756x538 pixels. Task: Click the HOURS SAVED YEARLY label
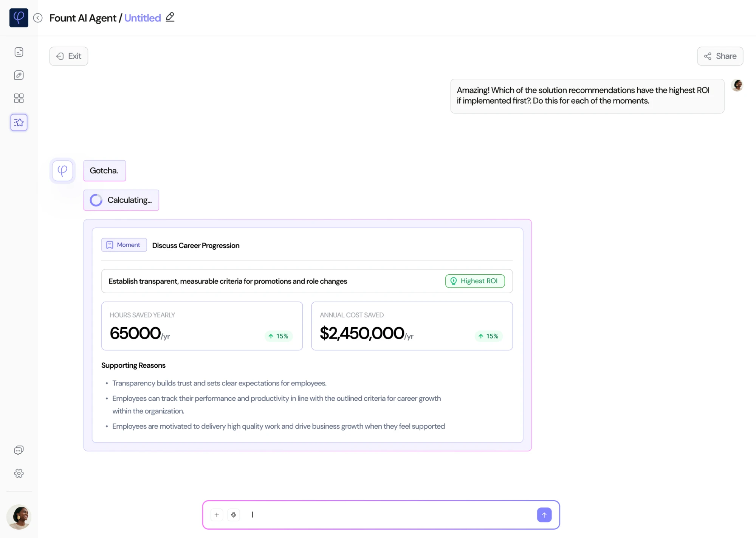143,315
